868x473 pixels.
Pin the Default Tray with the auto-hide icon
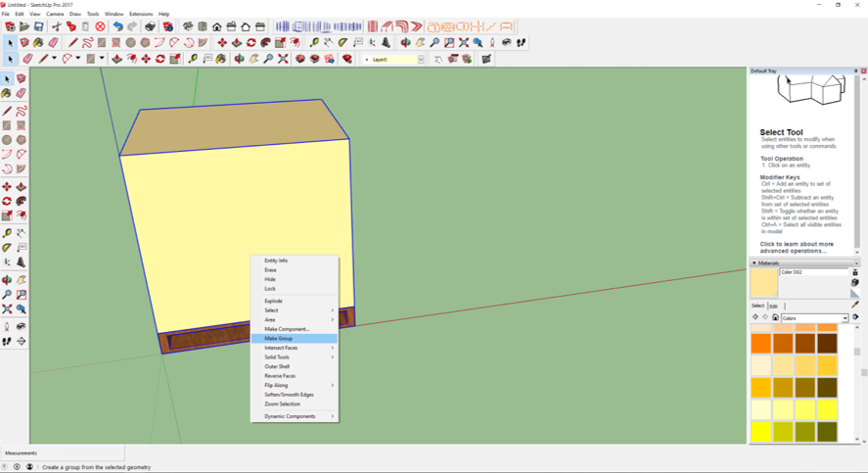[x=856, y=71]
